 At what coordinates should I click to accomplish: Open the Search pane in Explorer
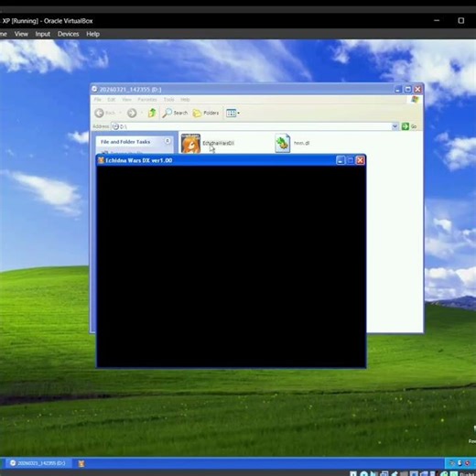pos(175,113)
